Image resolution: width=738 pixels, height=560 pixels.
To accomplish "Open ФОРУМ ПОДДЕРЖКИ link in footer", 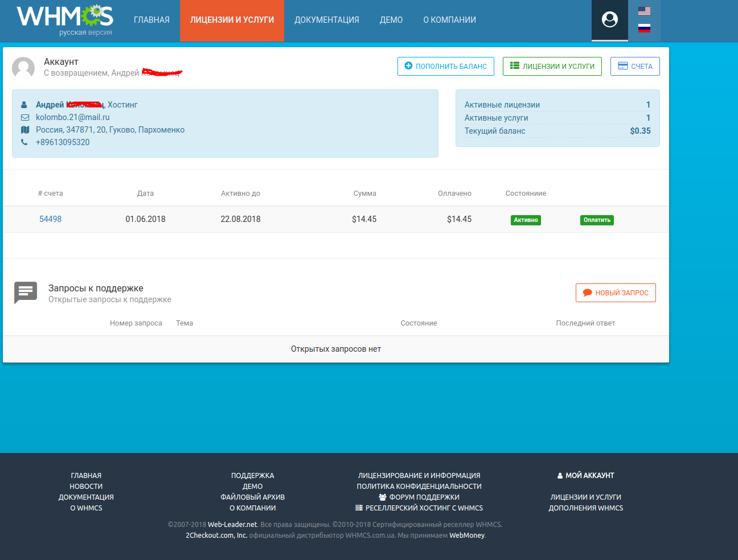I will coord(424,497).
